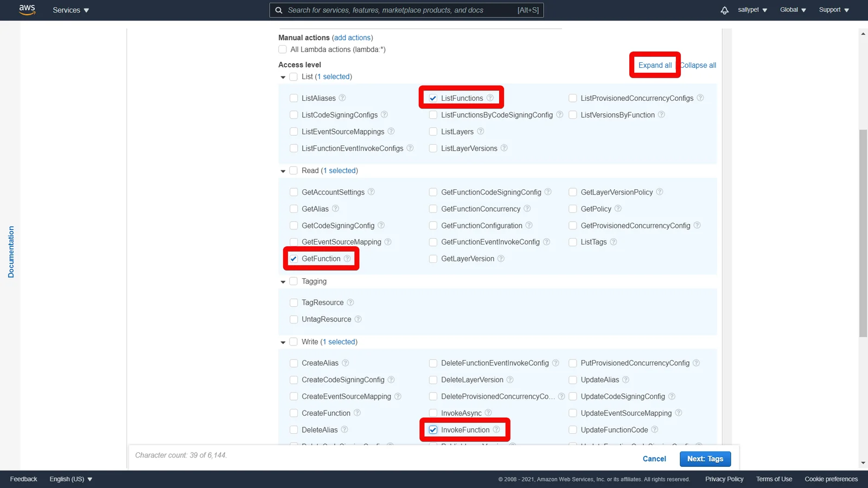This screenshot has height=488, width=868.
Task: Open the Privacy Policy link
Action: 724,479
